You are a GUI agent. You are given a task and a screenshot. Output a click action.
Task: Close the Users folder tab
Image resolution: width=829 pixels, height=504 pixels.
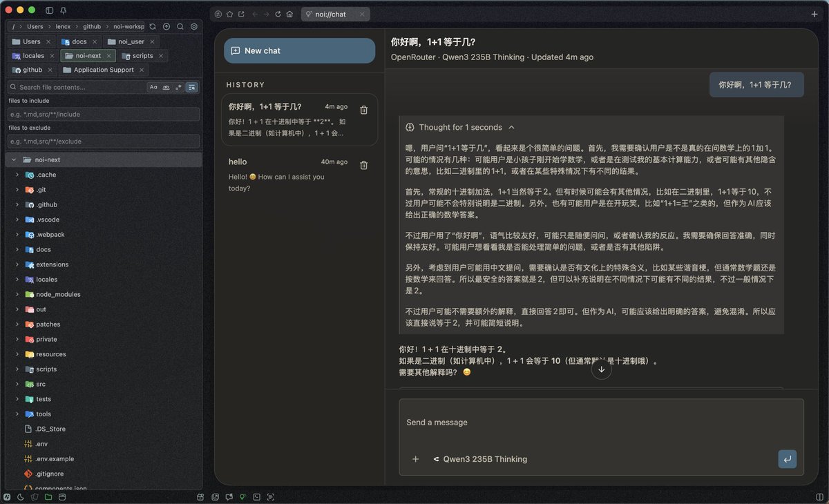[48, 41]
